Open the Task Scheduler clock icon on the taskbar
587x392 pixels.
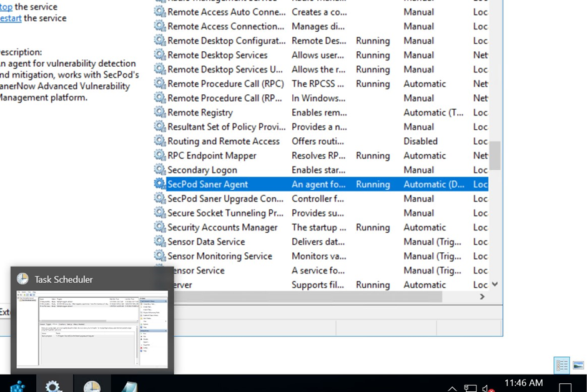pyautogui.click(x=92, y=386)
